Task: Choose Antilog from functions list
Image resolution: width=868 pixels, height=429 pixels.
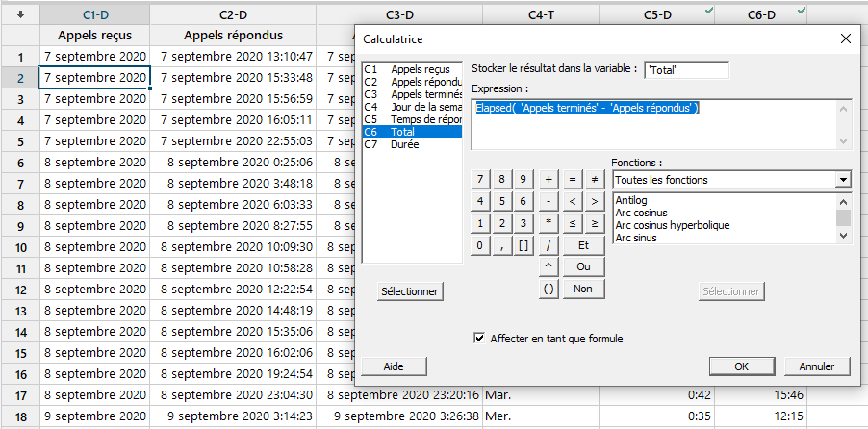Action: 724,200
